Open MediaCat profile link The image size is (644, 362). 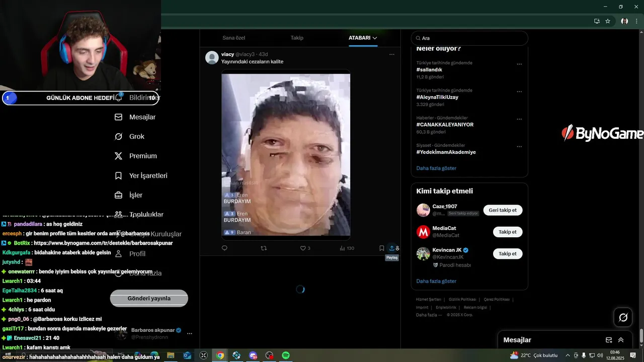click(x=444, y=228)
